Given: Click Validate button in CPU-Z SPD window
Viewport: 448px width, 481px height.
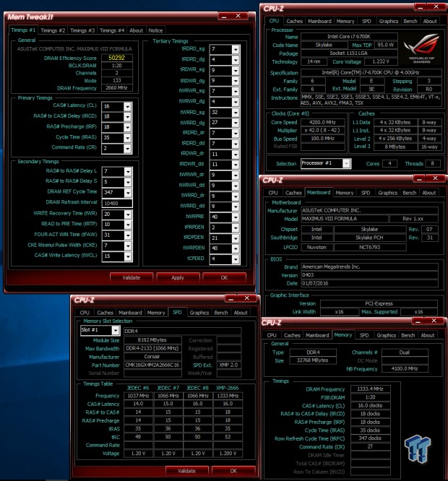Looking at the screenshot, I should click(x=186, y=471).
